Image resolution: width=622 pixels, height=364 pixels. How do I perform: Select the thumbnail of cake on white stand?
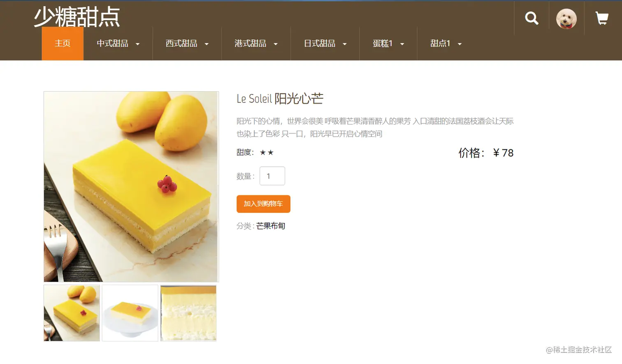130,313
